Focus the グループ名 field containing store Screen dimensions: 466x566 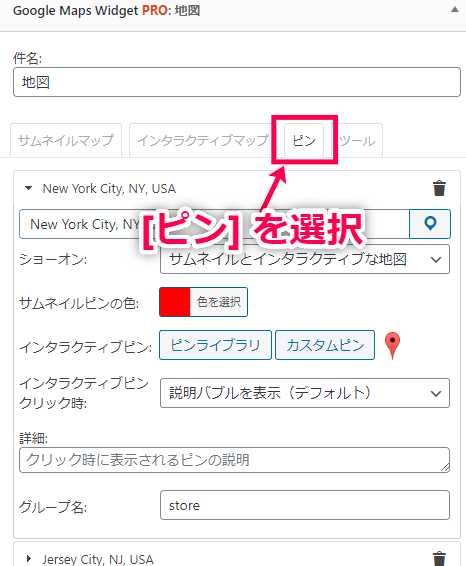[x=305, y=505]
